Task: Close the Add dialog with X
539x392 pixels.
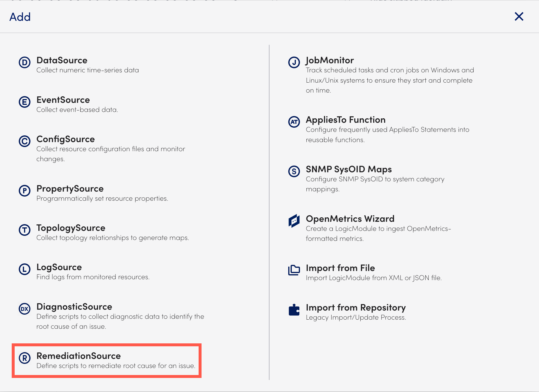Action: pos(519,16)
